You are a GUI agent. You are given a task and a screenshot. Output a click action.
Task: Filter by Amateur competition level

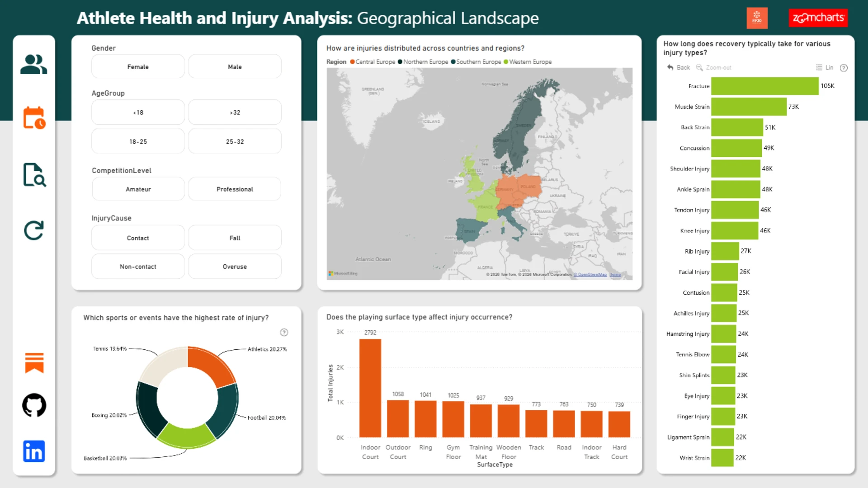(x=138, y=189)
